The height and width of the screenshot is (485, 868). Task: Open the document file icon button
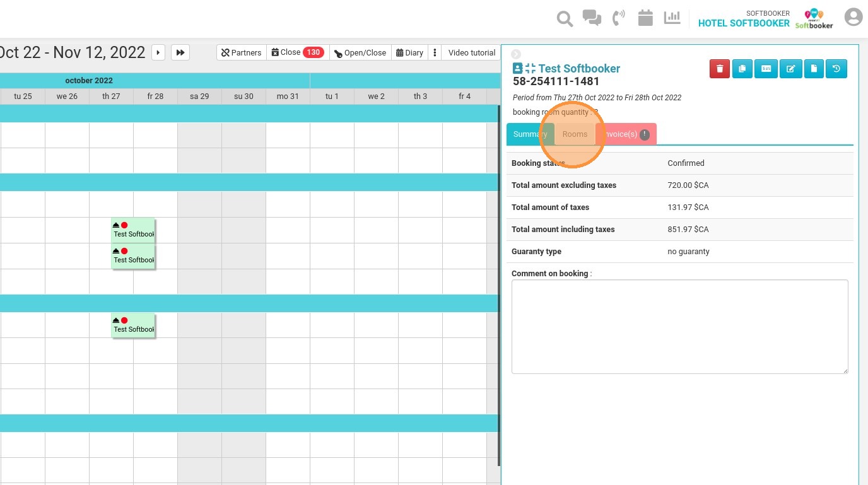click(x=814, y=69)
